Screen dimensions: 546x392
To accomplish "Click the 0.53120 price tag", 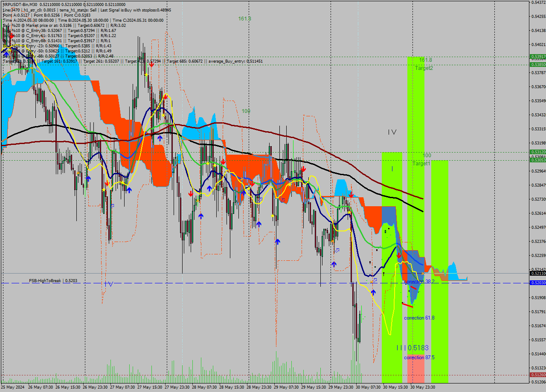I will [537, 152].
